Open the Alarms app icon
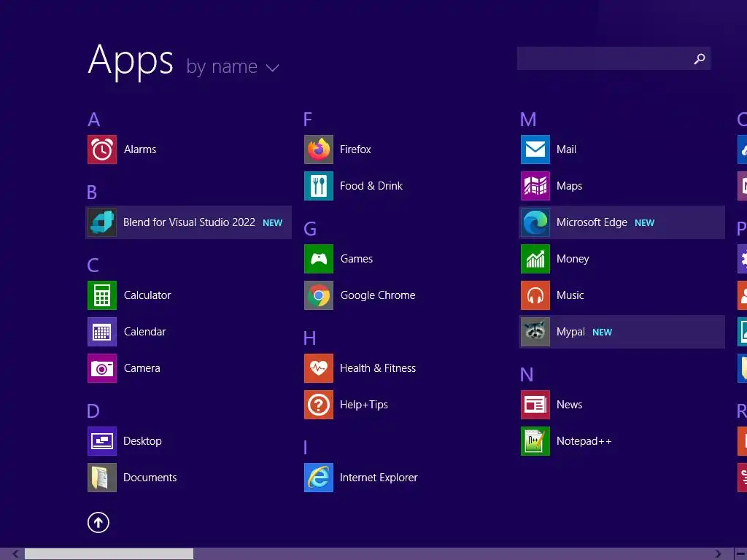747x560 pixels. [x=102, y=149]
